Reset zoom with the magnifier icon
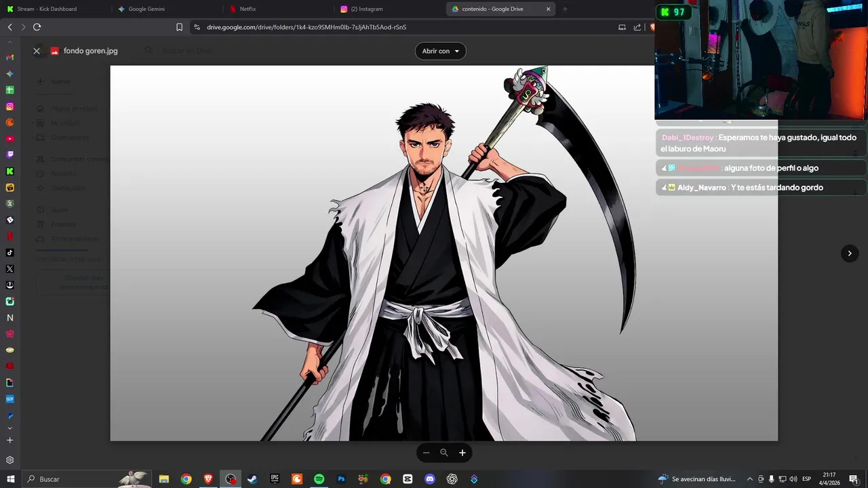 (444, 453)
